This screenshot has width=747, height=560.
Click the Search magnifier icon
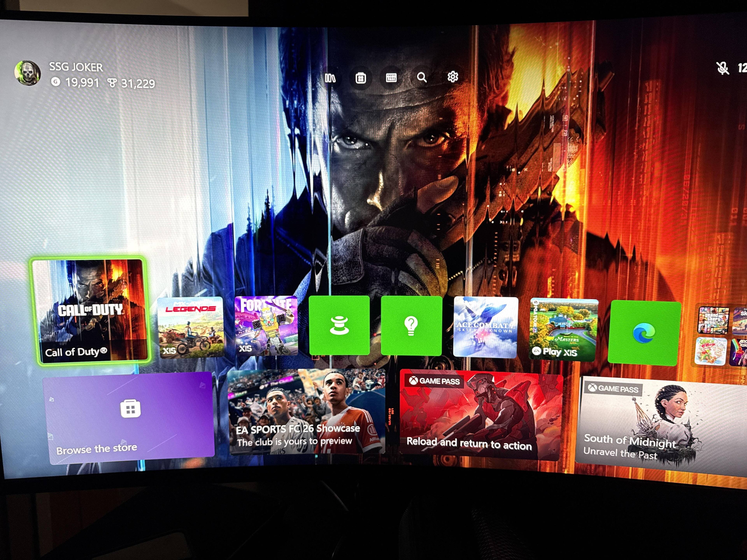point(422,78)
